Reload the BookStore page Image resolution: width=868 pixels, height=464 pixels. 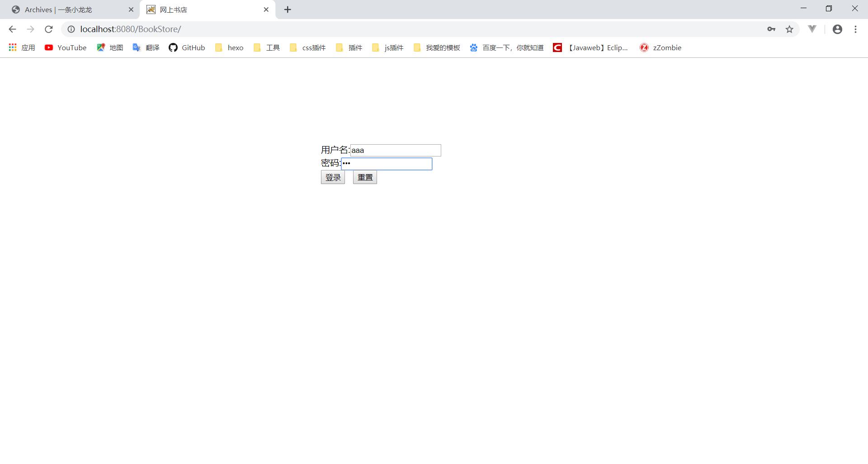tap(49, 29)
